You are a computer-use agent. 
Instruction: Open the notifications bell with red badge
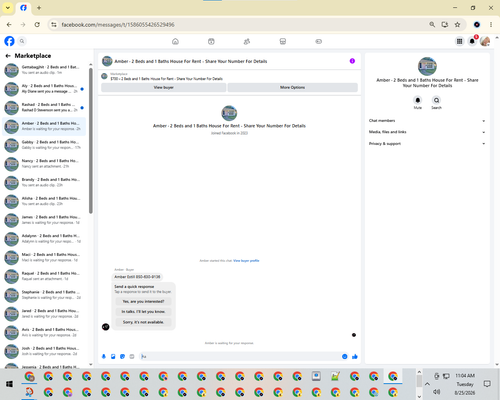point(472,41)
